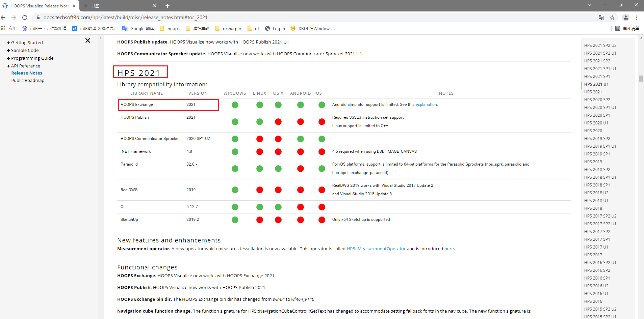This screenshot has height=319, width=644.
Task: Click the address bar URL field
Action: click(x=125, y=18)
